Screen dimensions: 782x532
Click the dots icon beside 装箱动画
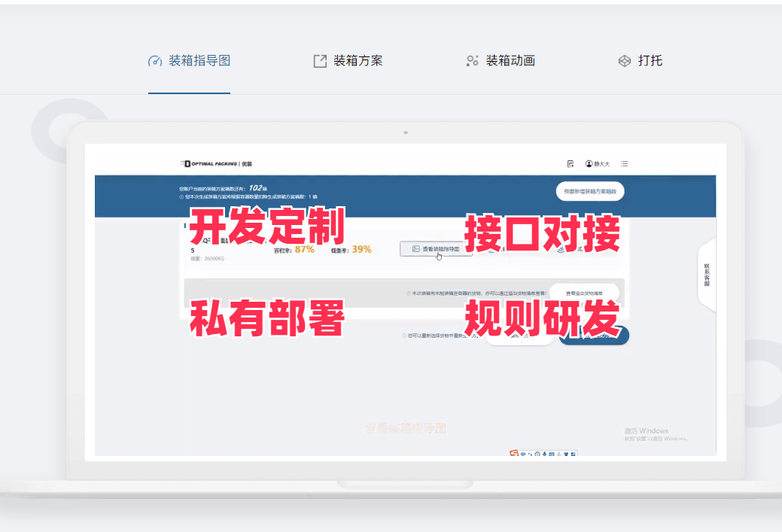[x=472, y=61]
